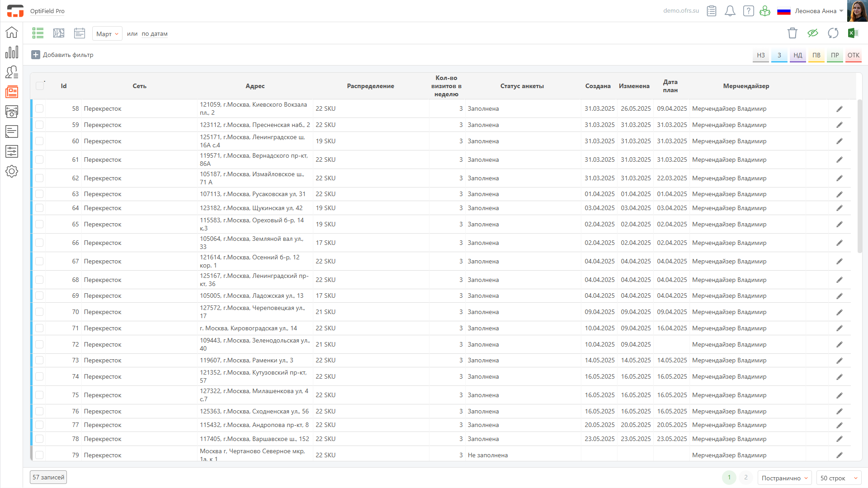Screen dimensions: 868x488
Task: Click the по датам link
Action: tap(154, 34)
